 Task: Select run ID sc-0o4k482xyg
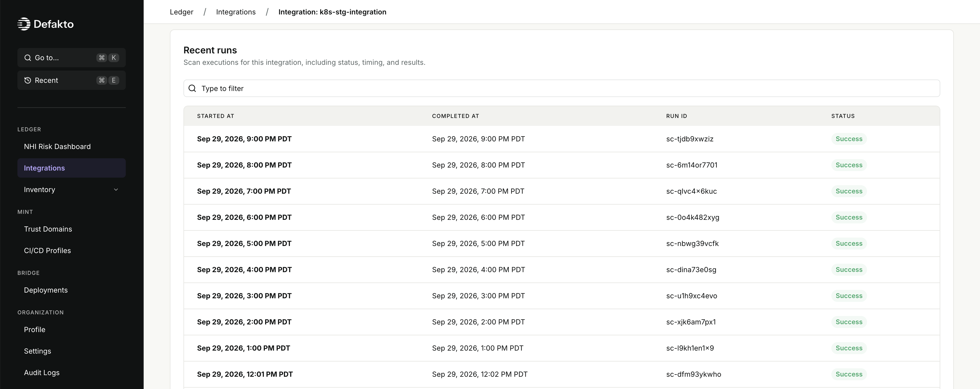693,217
